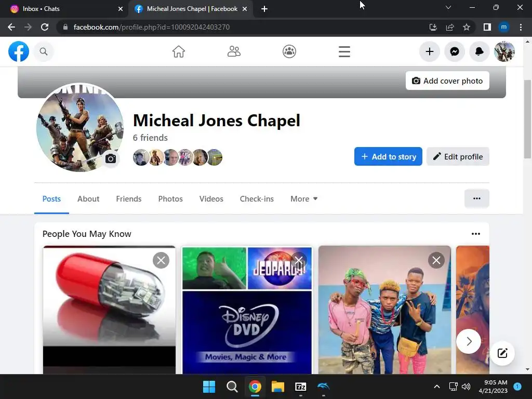Open the Check-ins tab
The height and width of the screenshot is (399, 532).
[257, 199]
